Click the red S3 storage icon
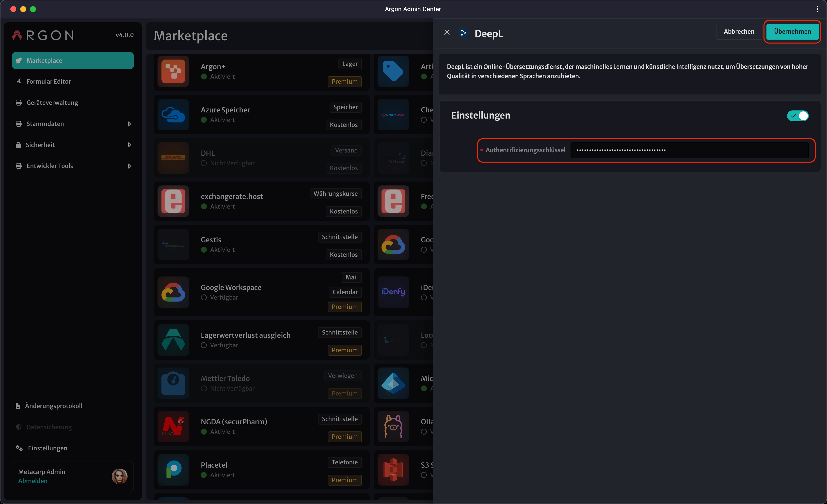Viewport: 827px width, 504px height. tap(393, 470)
